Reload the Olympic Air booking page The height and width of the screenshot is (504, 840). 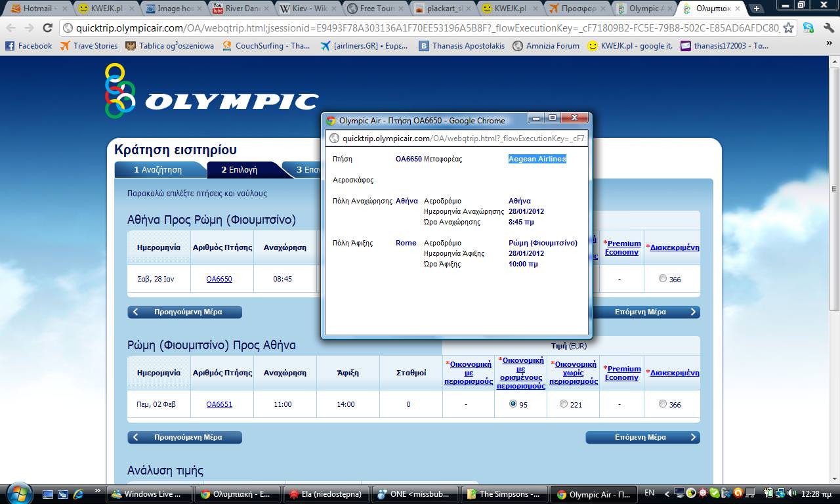point(47,28)
